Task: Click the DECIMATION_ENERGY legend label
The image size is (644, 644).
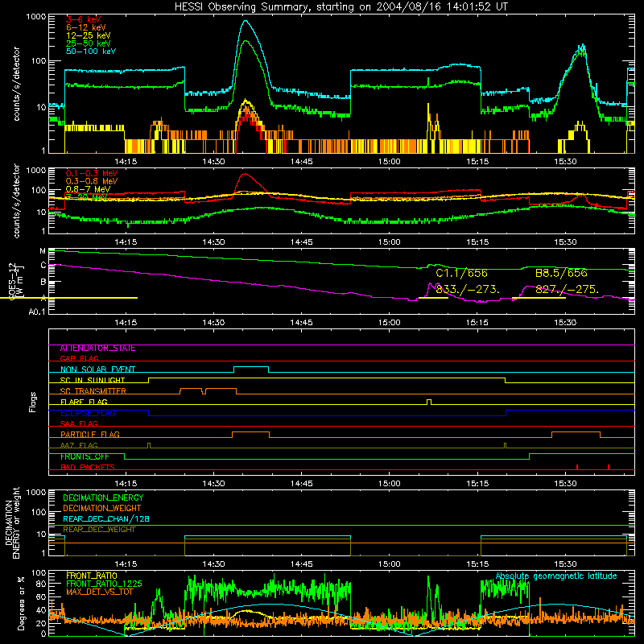Action: [x=103, y=497]
